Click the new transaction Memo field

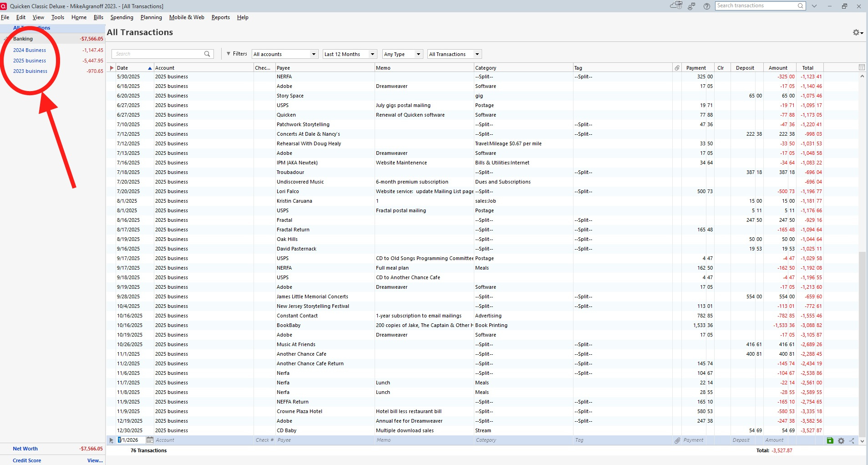[424, 440]
